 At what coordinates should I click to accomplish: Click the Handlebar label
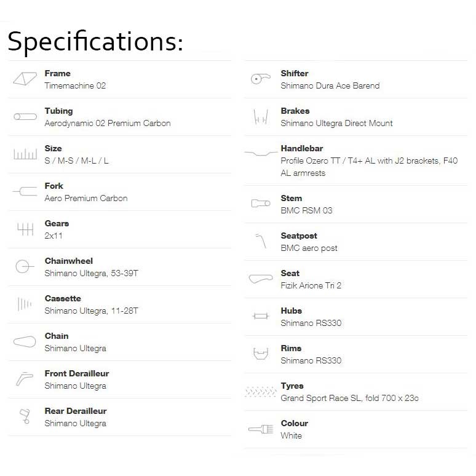[x=302, y=148]
